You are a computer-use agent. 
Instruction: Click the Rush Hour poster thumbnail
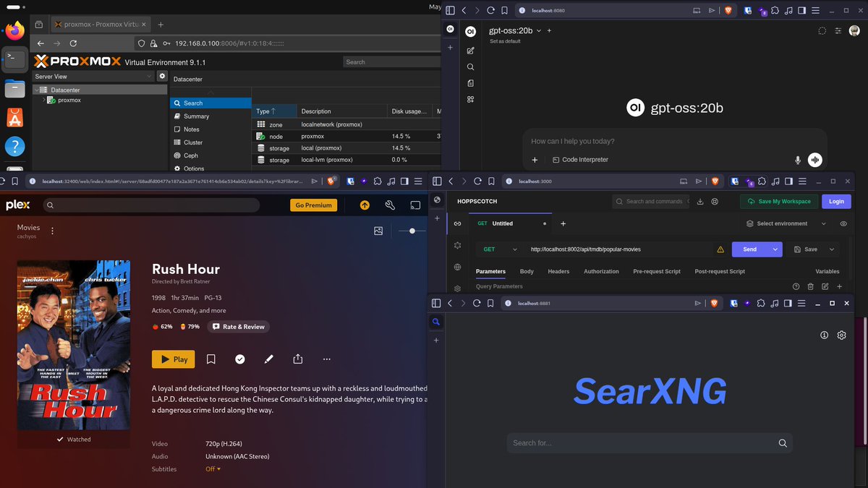tap(74, 346)
